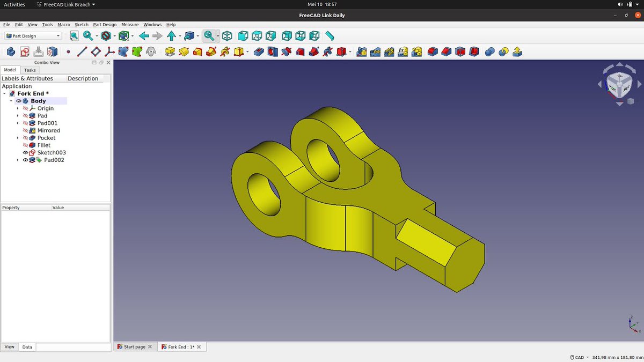Click the navigation cube in the viewport
The height and width of the screenshot is (362, 644).
click(x=619, y=84)
